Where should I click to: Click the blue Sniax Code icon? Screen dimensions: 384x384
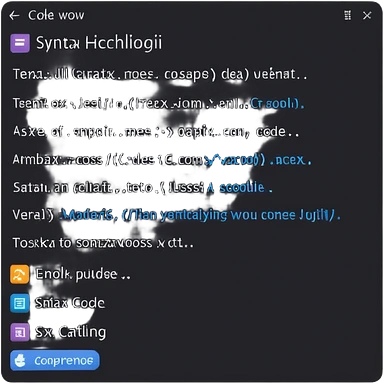19,303
